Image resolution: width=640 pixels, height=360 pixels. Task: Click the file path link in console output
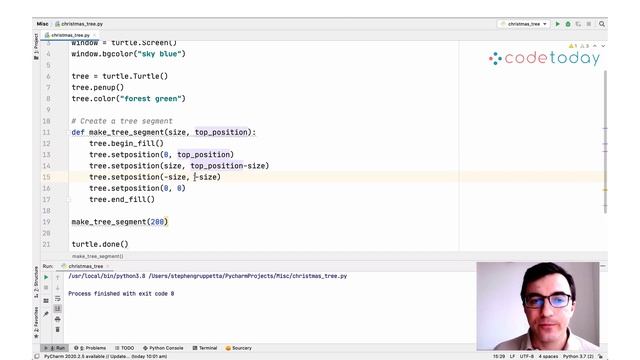click(x=248, y=276)
